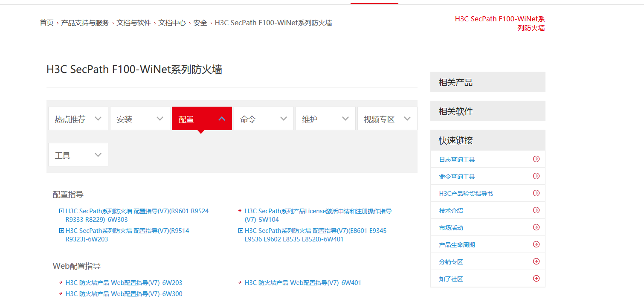
Task: Open 安全 breadcrumb link
Action: click(200, 23)
